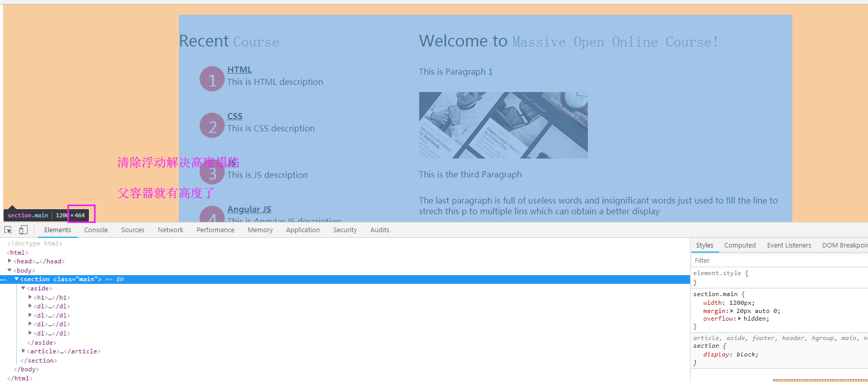Click the numbered circle 1 beside HTML

pyautogui.click(x=212, y=79)
